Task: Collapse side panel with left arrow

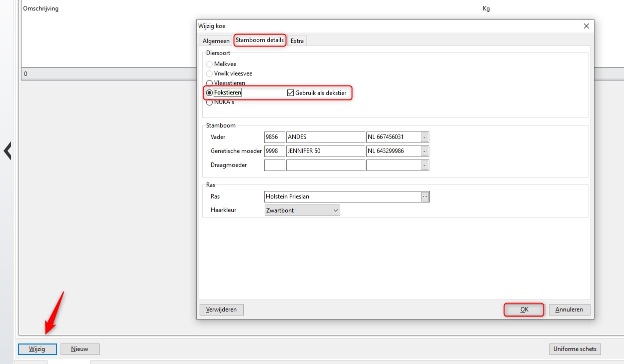Action: 8,150
